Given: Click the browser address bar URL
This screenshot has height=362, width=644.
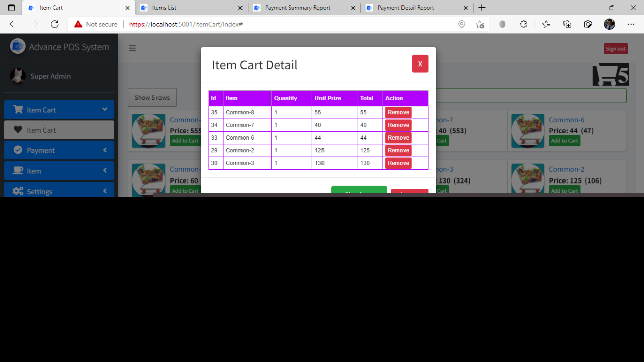Looking at the screenshot, I should click(186, 24).
